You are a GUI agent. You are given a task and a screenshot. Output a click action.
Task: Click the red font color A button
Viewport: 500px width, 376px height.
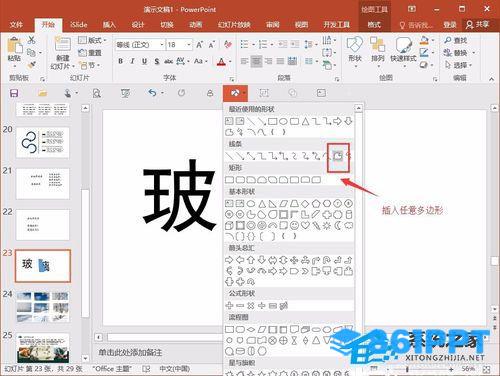pos(221,62)
